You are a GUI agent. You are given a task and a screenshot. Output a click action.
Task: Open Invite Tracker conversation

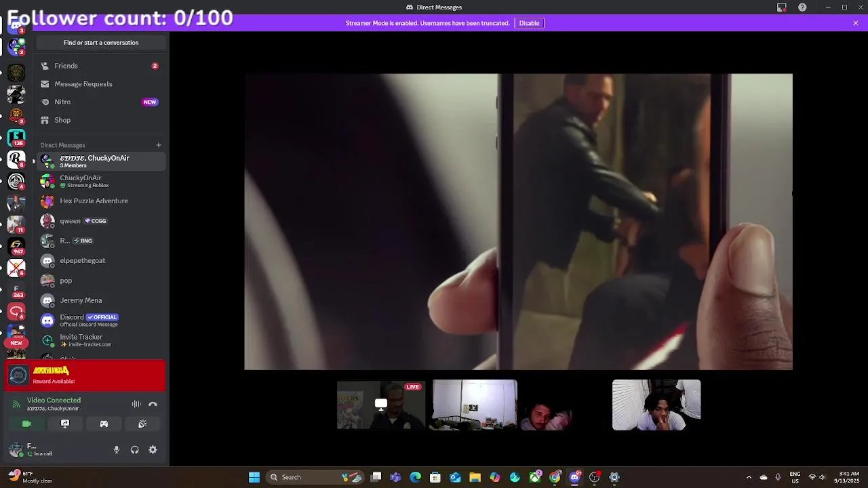coord(101,340)
